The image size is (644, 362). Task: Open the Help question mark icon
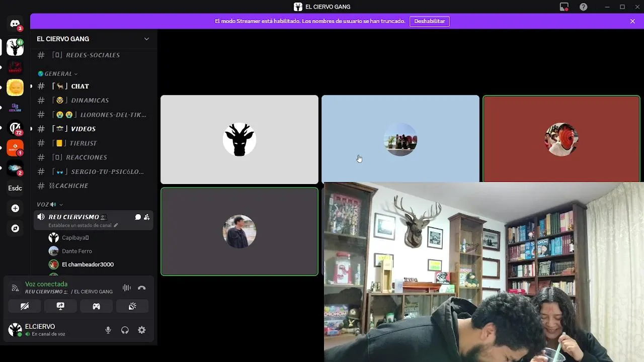coord(583,7)
